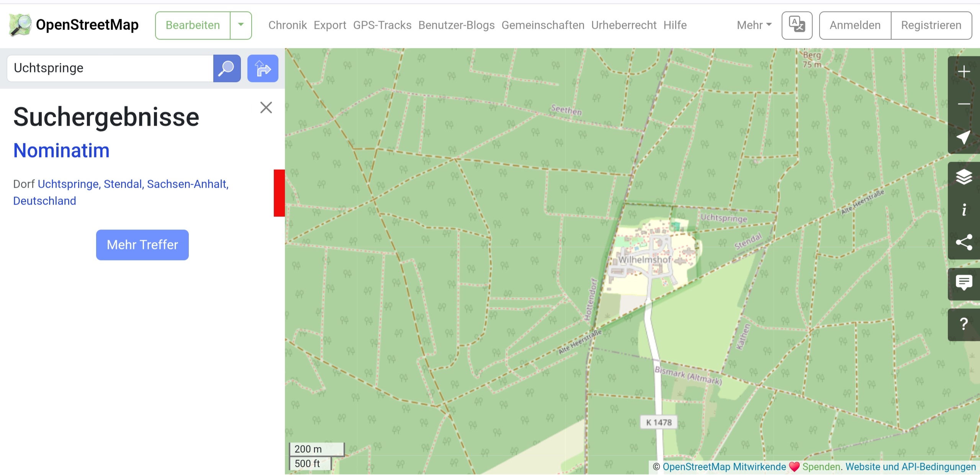
Task: Click the Spenden donation link
Action: (x=821, y=467)
